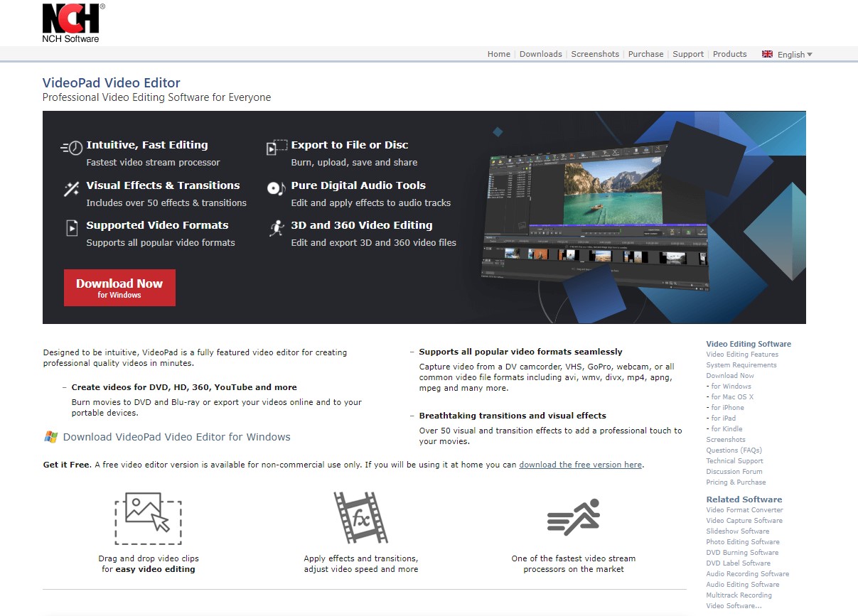Select 'for iPad' in sidebar

point(724,418)
